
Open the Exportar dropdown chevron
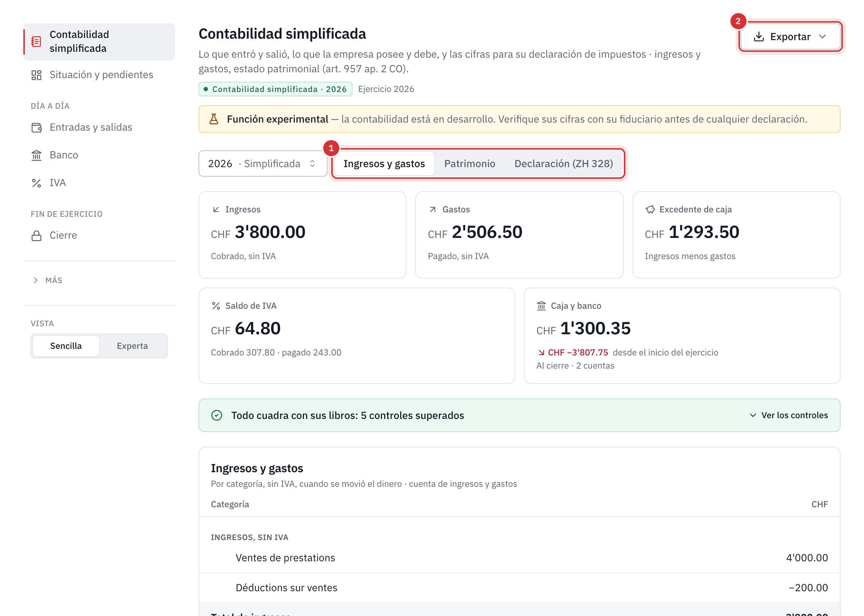point(822,37)
